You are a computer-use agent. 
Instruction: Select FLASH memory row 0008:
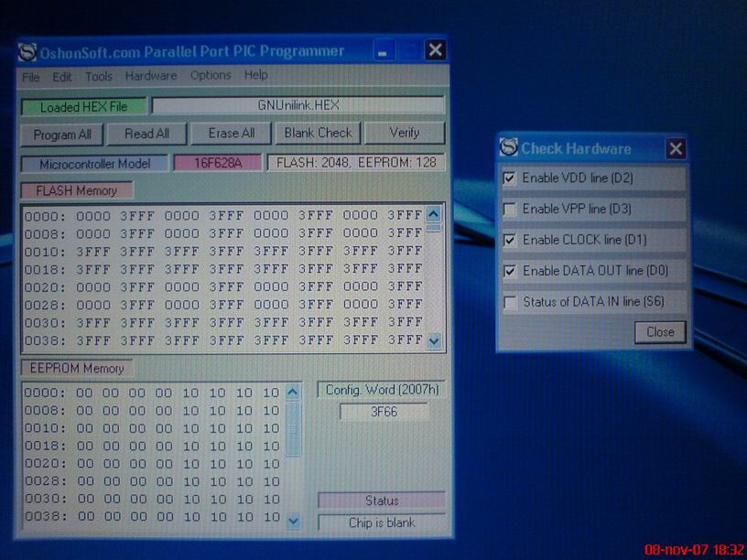(223, 233)
